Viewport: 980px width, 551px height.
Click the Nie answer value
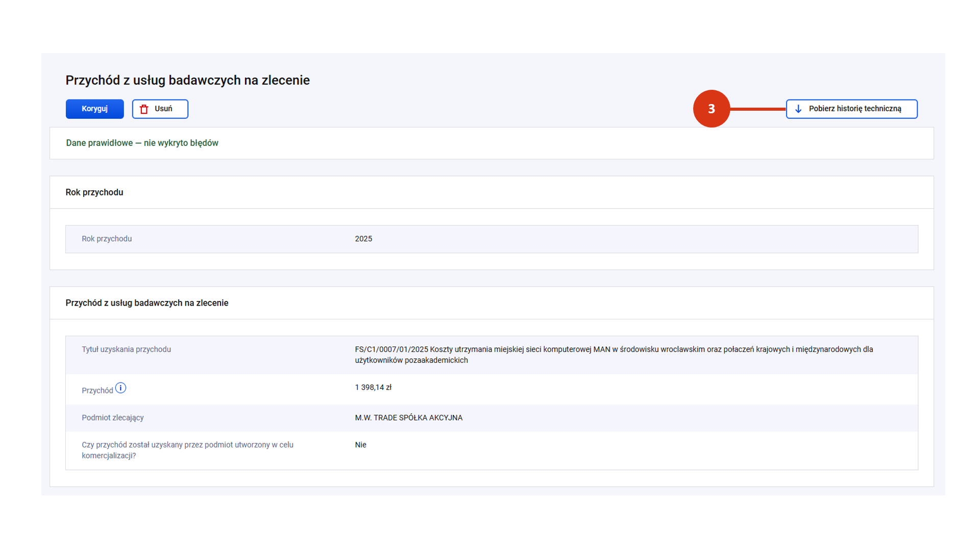(360, 445)
